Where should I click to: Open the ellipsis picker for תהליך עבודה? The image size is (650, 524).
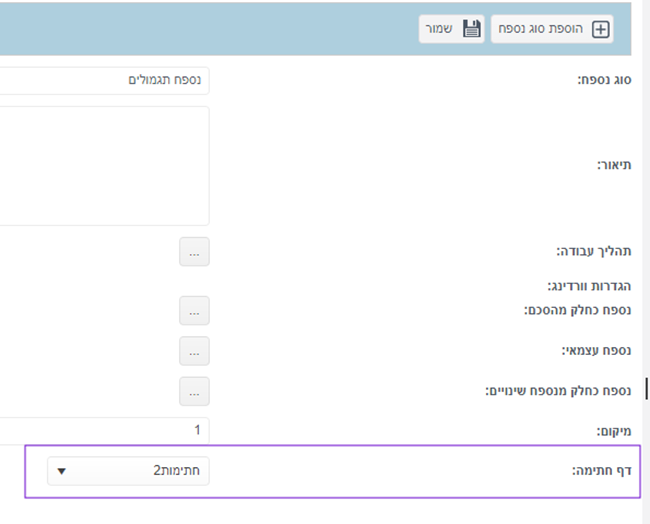(x=194, y=252)
